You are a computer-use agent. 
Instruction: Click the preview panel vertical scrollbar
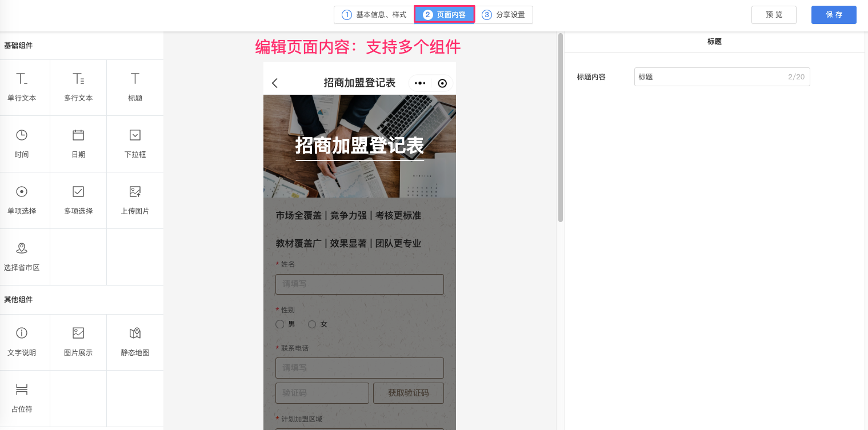tap(561, 127)
